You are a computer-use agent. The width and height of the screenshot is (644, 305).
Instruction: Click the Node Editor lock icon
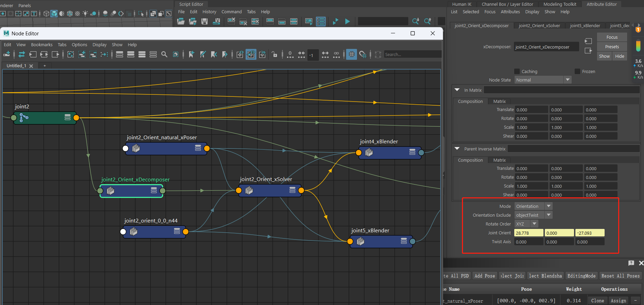click(274, 54)
